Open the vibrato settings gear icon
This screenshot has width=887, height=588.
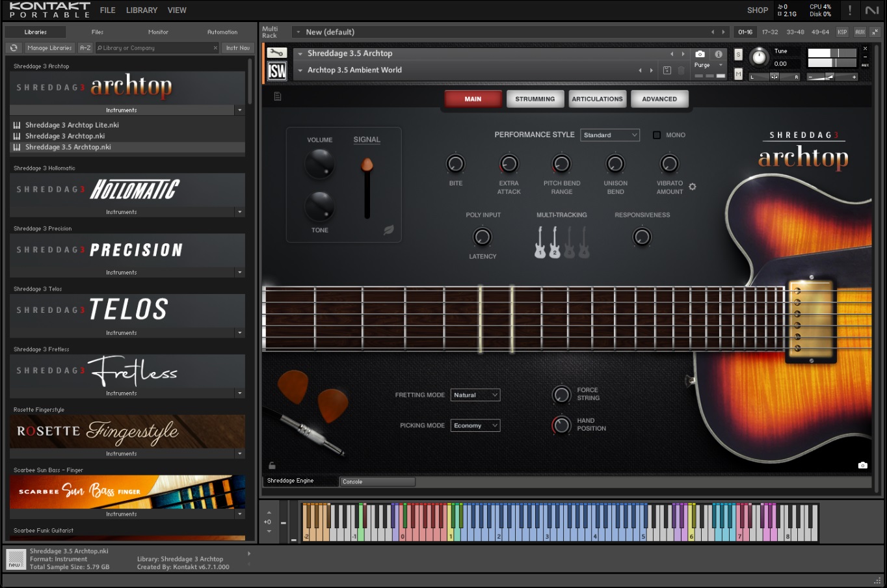click(693, 187)
